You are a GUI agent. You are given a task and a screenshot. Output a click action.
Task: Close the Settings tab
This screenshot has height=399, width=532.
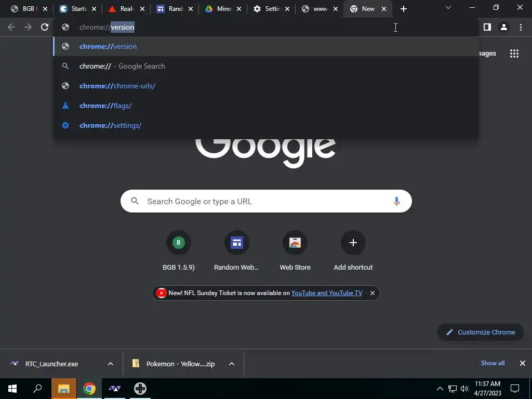click(x=287, y=9)
